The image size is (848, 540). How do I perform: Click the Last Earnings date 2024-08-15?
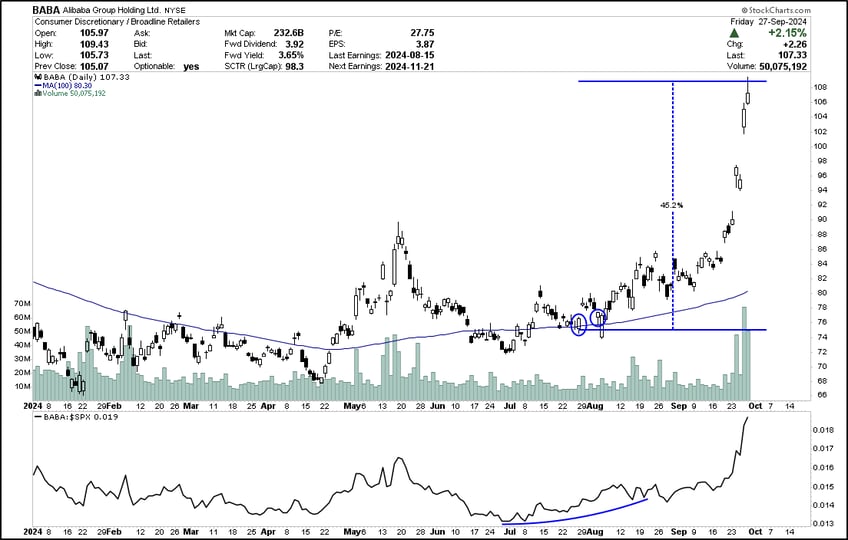(x=409, y=55)
